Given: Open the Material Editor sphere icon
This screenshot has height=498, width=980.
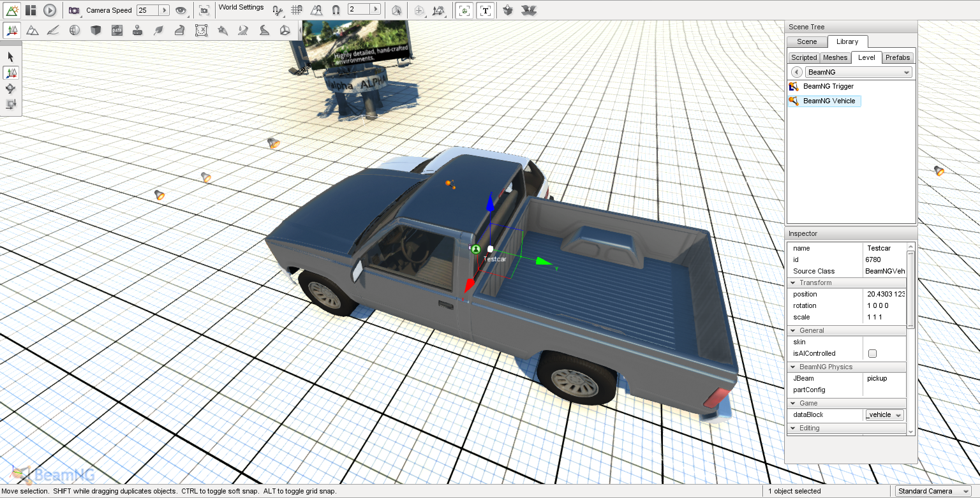Looking at the screenshot, I should 75,30.
